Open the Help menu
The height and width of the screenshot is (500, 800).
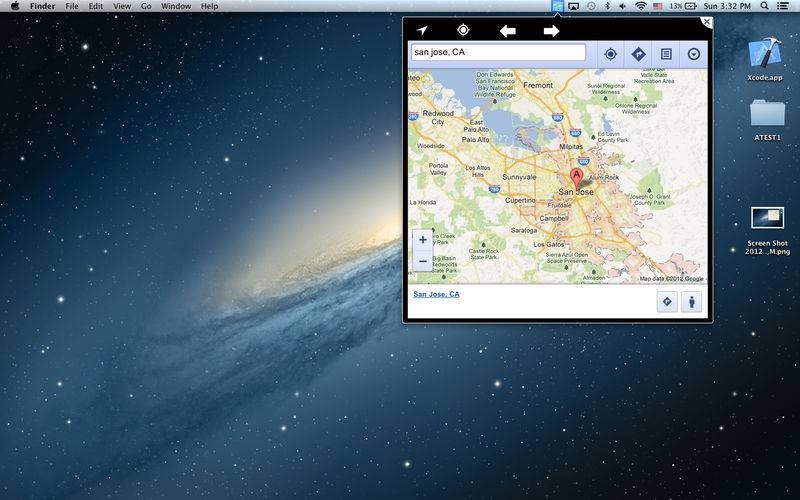point(209,6)
